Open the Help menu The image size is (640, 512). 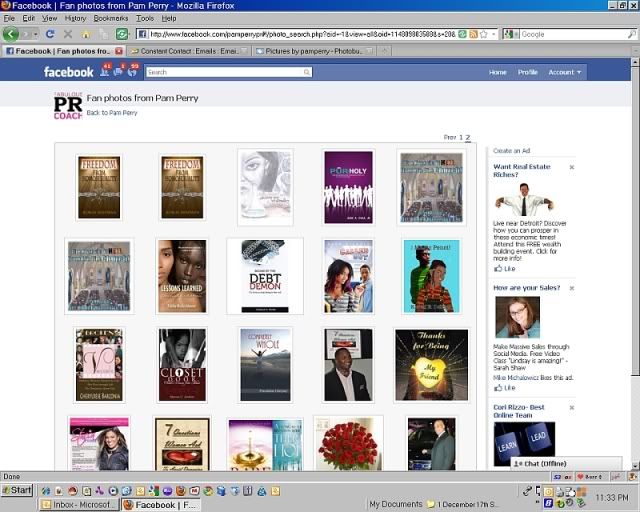(x=169, y=18)
